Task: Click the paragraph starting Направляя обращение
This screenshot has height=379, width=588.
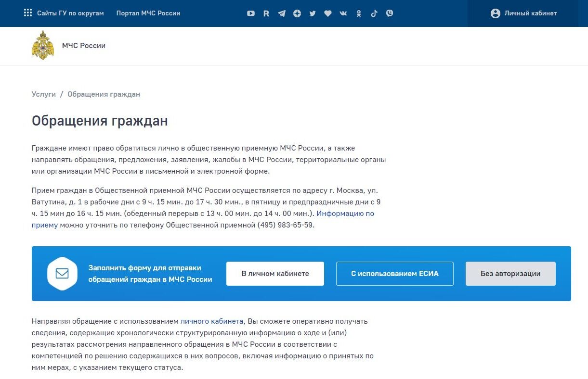Action: point(203,344)
